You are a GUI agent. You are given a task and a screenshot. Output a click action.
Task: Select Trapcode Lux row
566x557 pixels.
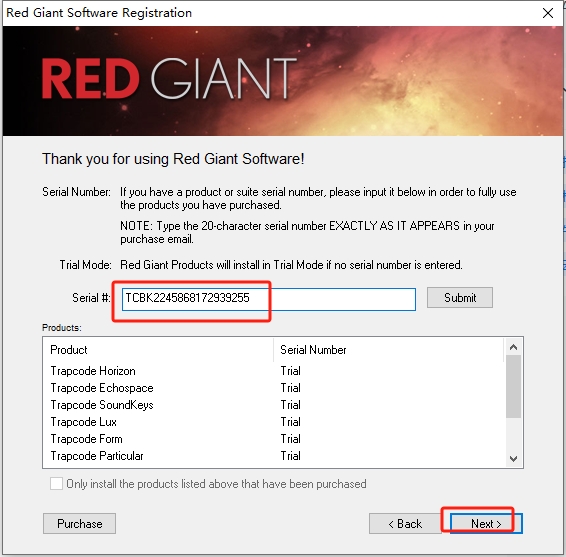(x=274, y=422)
